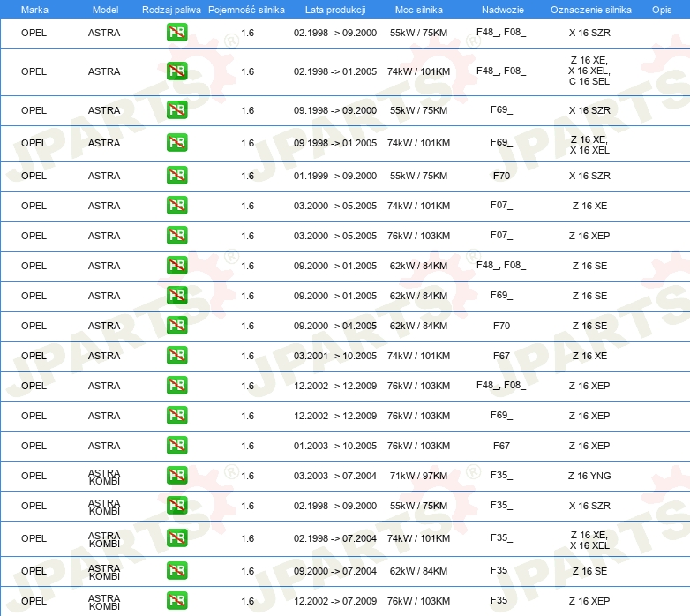Click fuel icon in last Astra Kombi row

tap(176, 601)
